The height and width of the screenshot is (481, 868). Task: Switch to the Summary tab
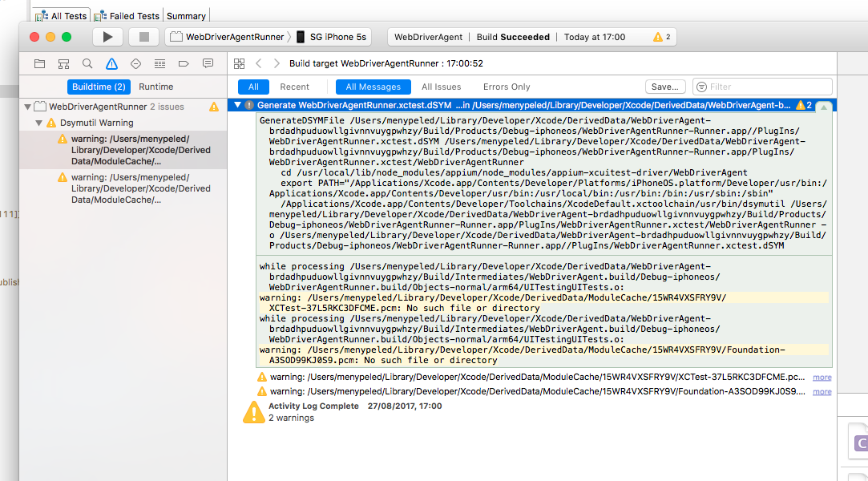(186, 16)
